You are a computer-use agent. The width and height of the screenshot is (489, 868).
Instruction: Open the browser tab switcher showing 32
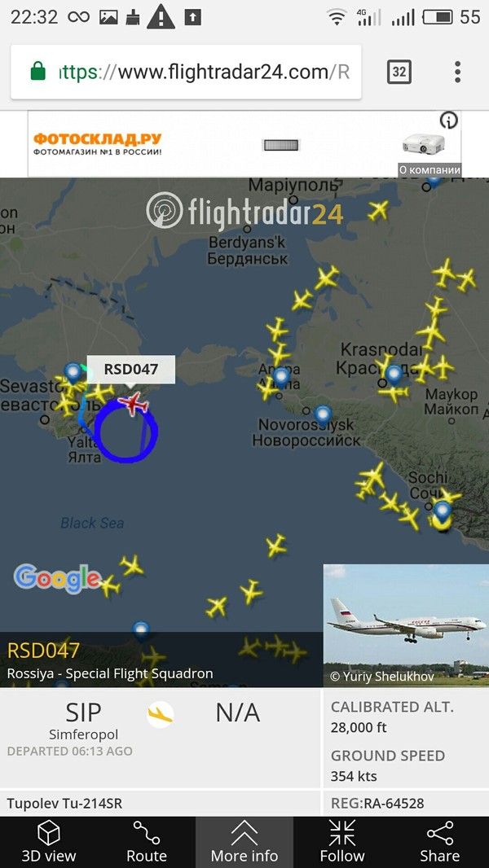[x=399, y=72]
